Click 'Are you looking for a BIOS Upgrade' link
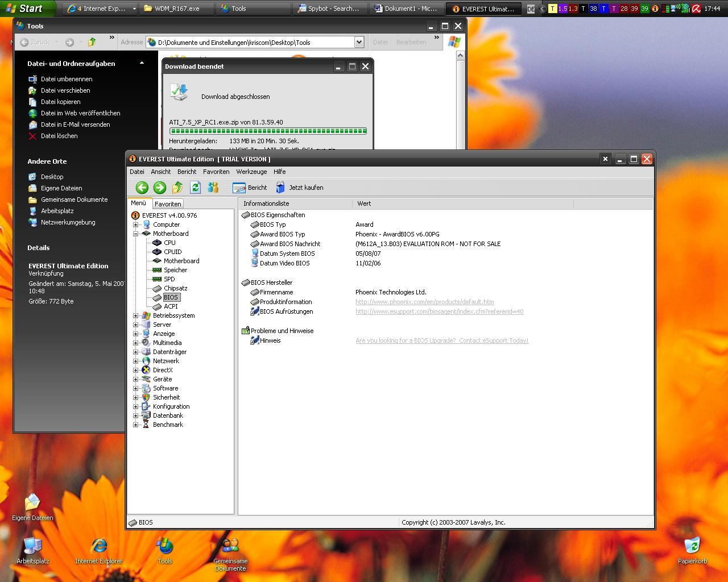This screenshot has width=728, height=582. click(442, 340)
